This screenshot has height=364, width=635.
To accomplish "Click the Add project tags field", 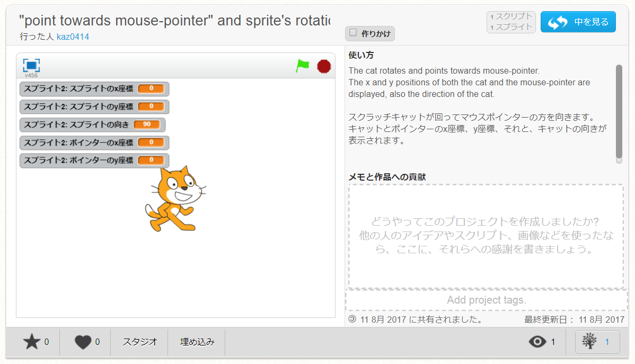I will 487,300.
